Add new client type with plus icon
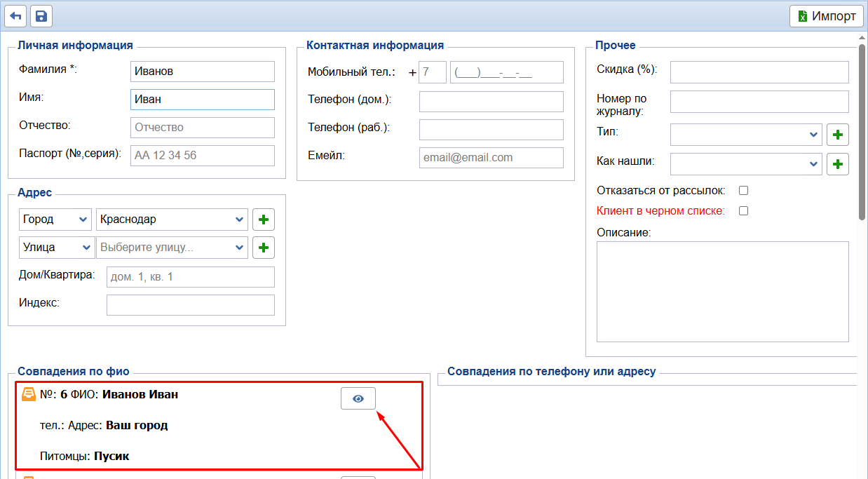Image resolution: width=868 pixels, height=479 pixels. [838, 134]
